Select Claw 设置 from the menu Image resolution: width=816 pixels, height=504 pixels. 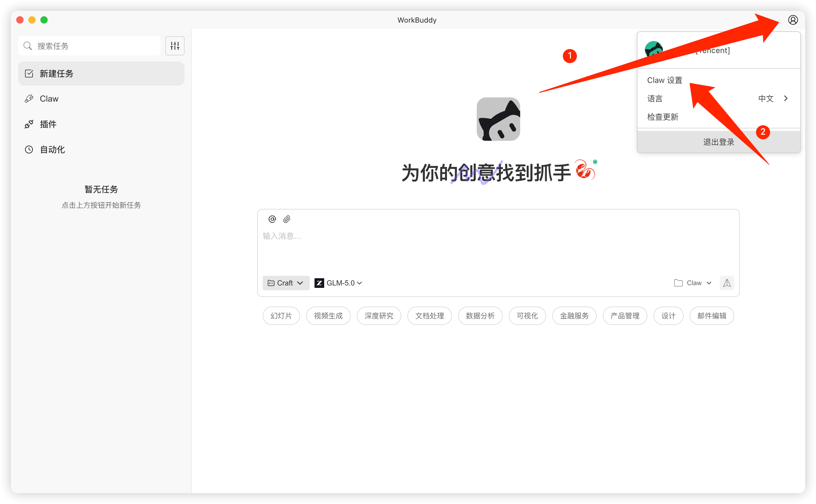[x=664, y=80]
